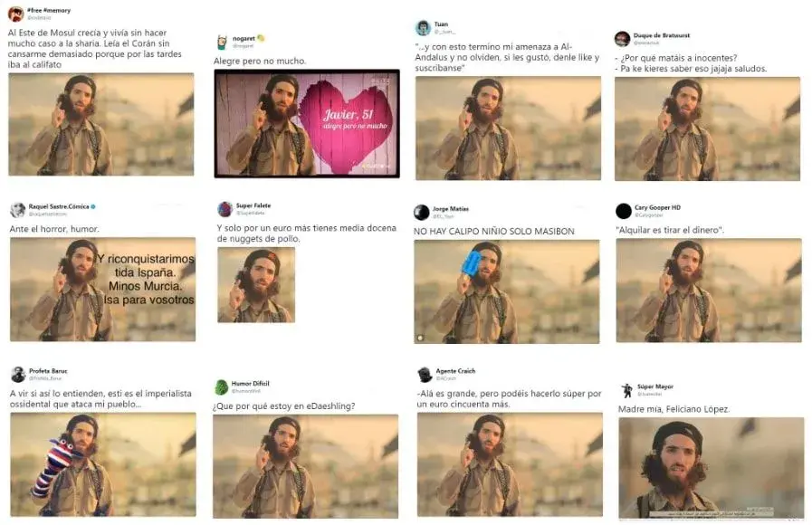The image size is (812, 525).
Task: Click the Jorge Matías display name
Action: click(x=450, y=209)
